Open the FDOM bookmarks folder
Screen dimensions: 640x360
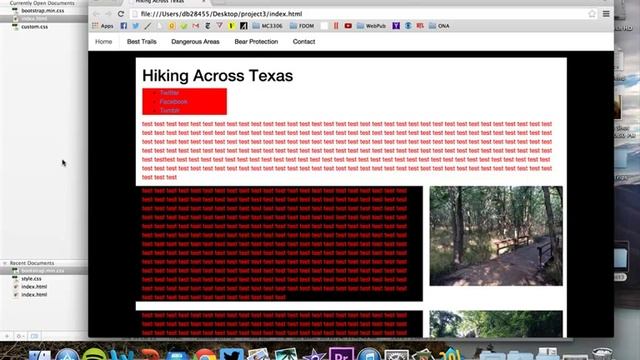click(302, 26)
